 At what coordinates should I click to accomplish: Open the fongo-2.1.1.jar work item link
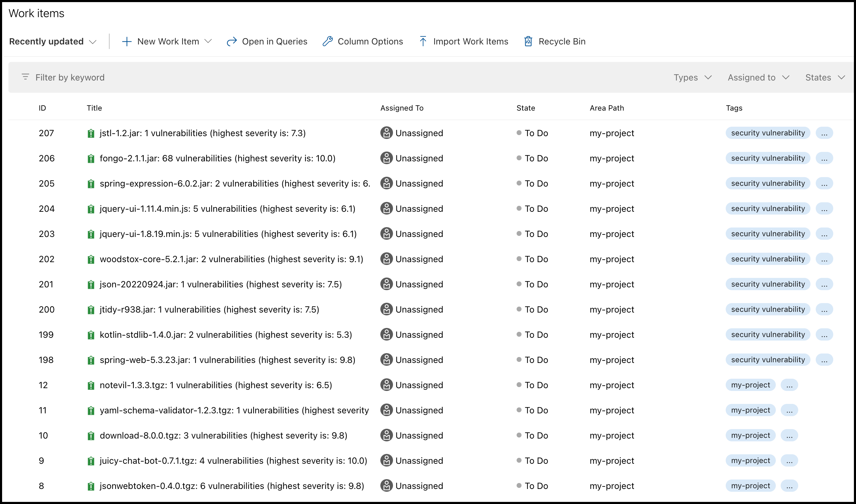click(217, 158)
